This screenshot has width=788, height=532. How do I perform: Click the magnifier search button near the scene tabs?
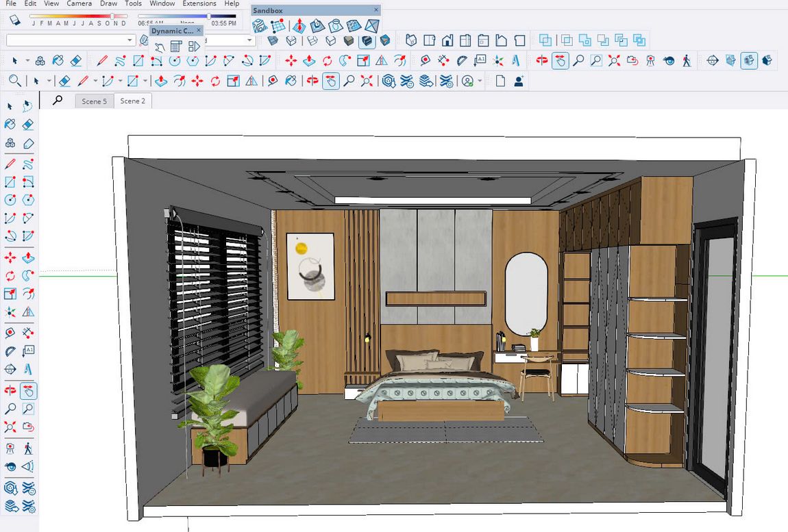tap(58, 100)
